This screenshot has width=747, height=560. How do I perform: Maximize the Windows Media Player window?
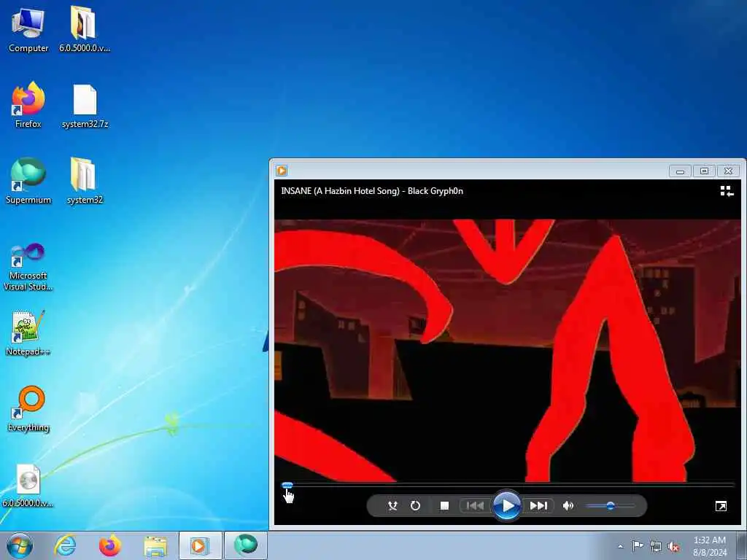point(704,171)
